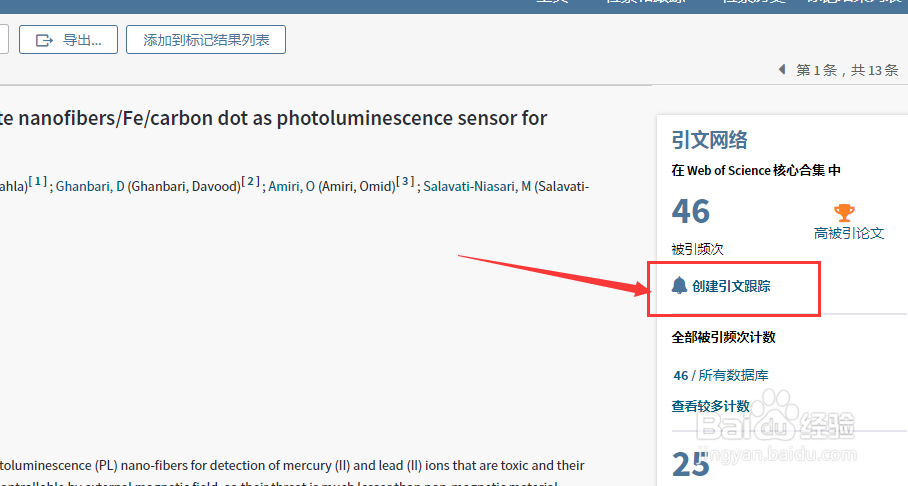
Task: Click the export arrow icon
Action: [x=45, y=40]
